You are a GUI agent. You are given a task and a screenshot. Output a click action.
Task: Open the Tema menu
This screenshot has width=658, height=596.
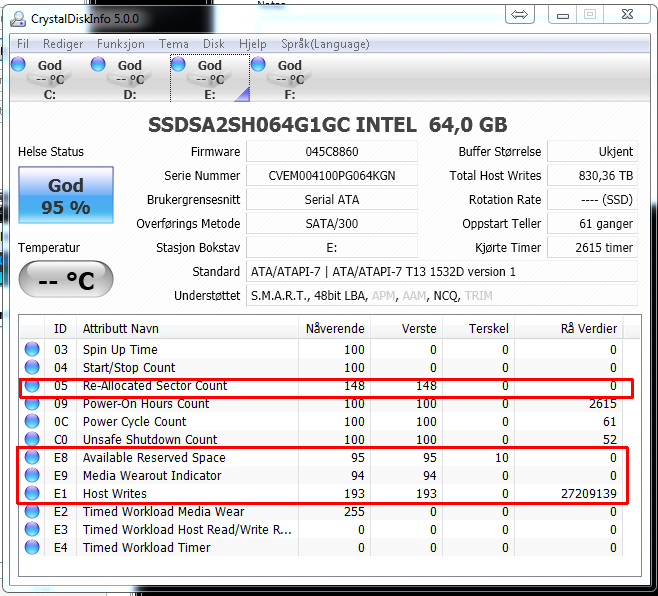pyautogui.click(x=174, y=44)
